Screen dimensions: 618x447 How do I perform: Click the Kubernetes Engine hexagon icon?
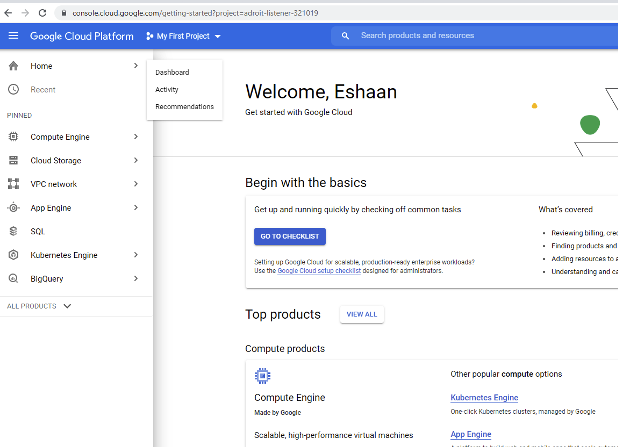pos(13,255)
